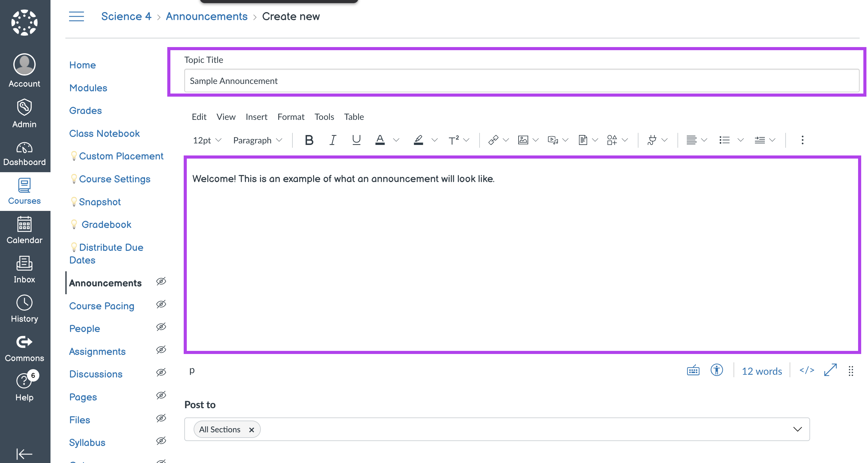
Task: Toggle visibility for Course Pacing item
Action: (x=161, y=305)
